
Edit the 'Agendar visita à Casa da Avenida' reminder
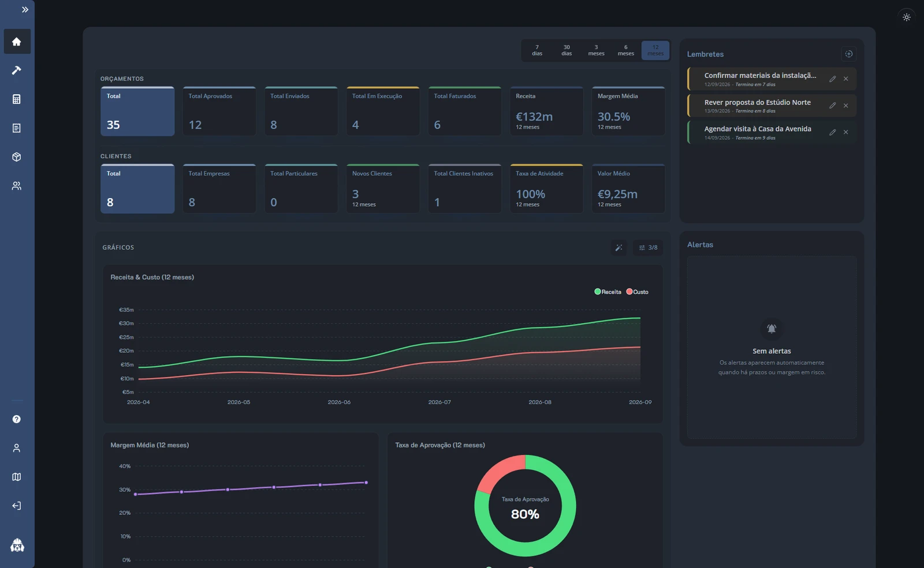833,132
